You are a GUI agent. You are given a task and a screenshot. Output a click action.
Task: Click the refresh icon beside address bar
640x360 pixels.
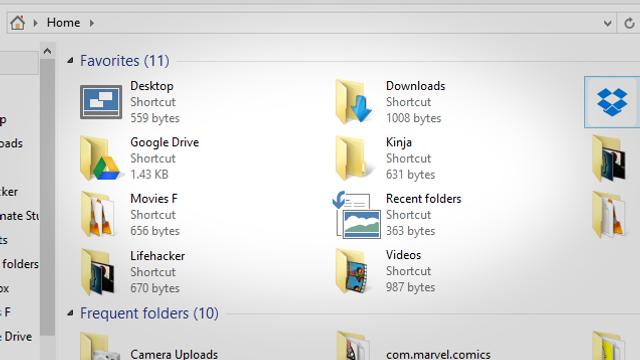coord(629,23)
